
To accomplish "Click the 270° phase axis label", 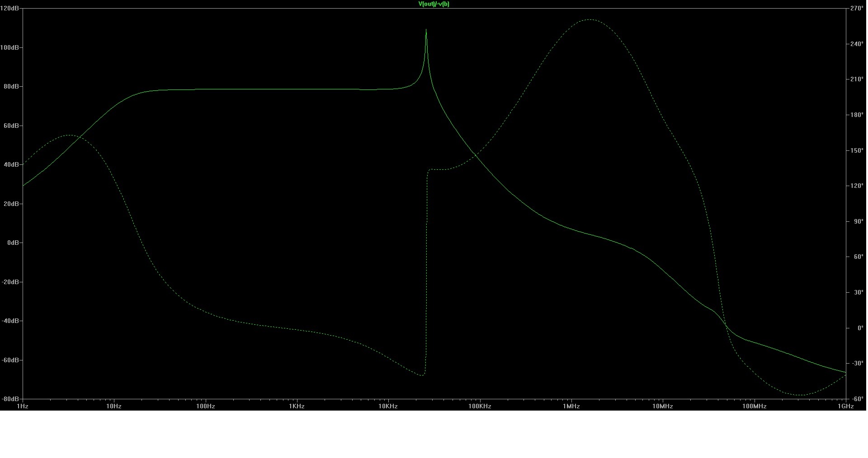I will click(x=857, y=9).
